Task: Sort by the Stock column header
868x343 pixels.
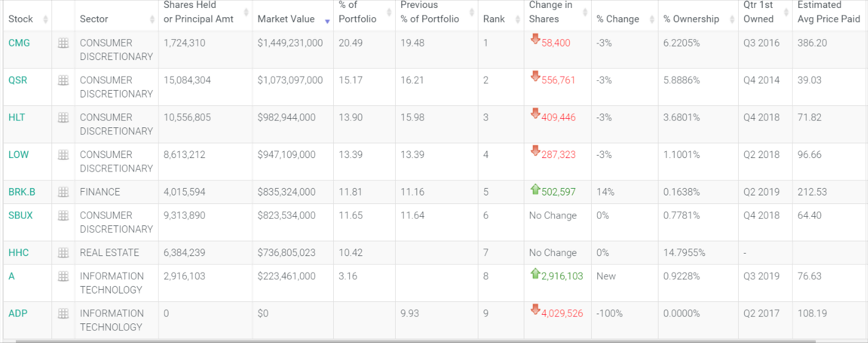Action: coord(21,19)
